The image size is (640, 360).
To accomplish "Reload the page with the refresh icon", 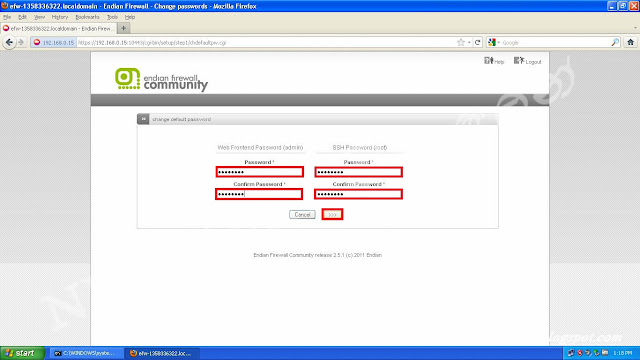I will tap(477, 42).
